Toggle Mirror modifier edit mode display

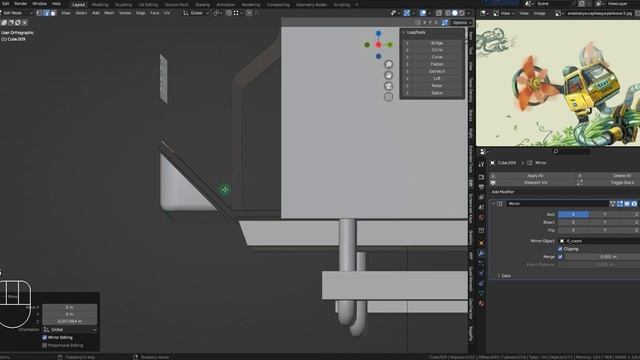[x=620, y=204]
